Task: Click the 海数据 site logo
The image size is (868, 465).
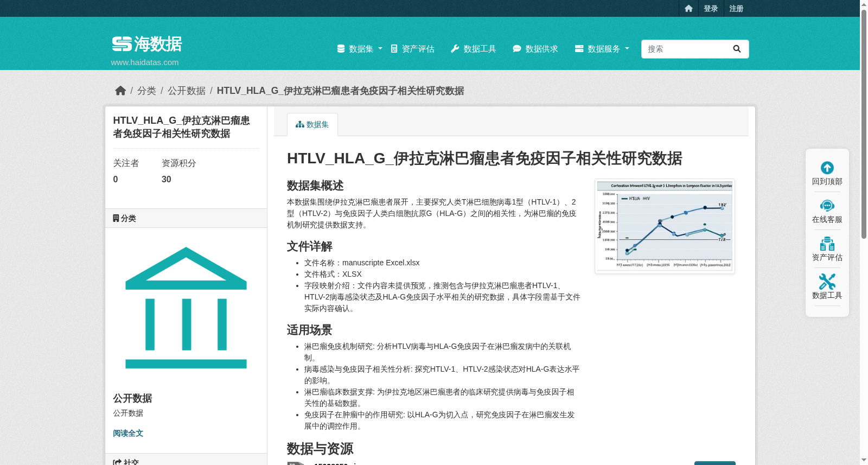Action: coord(147,44)
